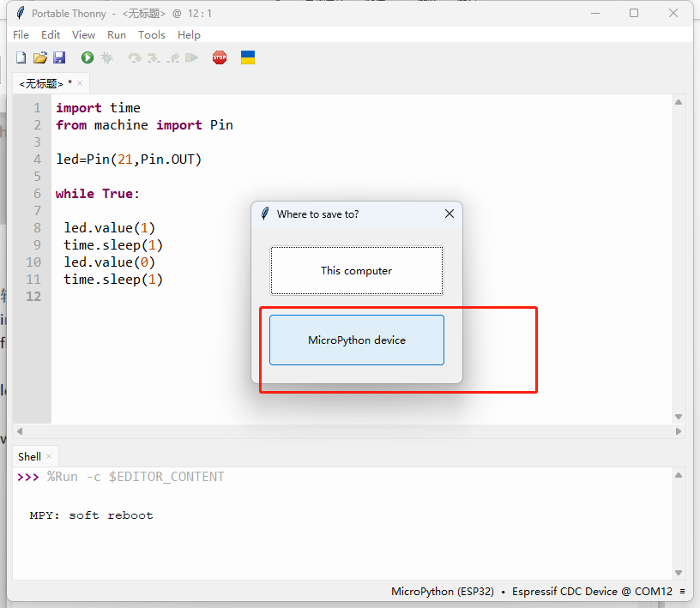700x608 pixels.
Task: Click '%Run -c $EDITOR_CONTENT' in Shell
Action: (x=136, y=477)
